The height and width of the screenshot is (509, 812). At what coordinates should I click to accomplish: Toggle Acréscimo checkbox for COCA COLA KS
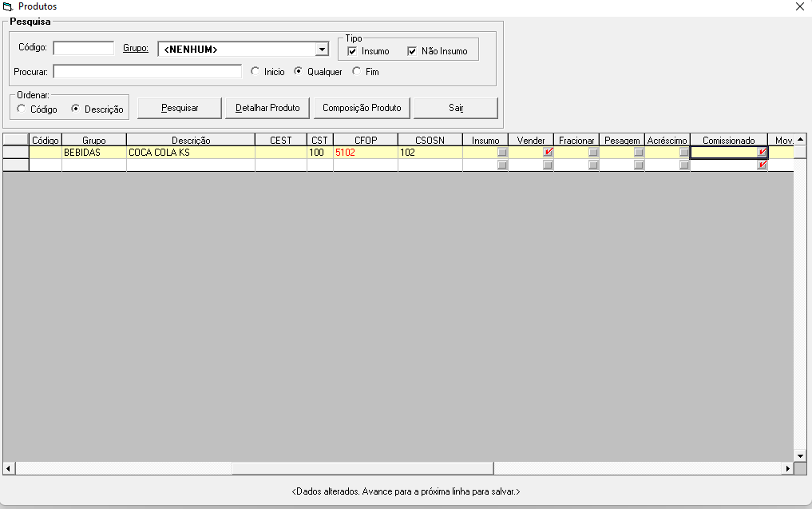tap(684, 153)
